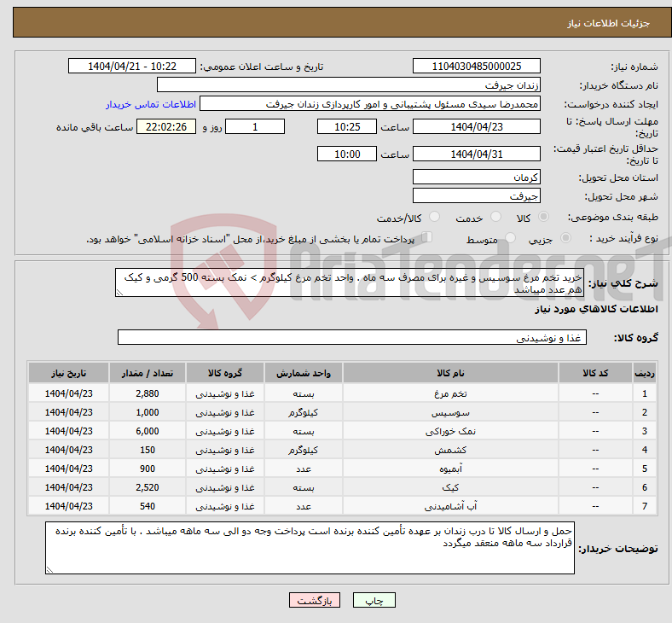
Task: Click the کیلوگرم unit in سوسیس row
Action: click(304, 412)
